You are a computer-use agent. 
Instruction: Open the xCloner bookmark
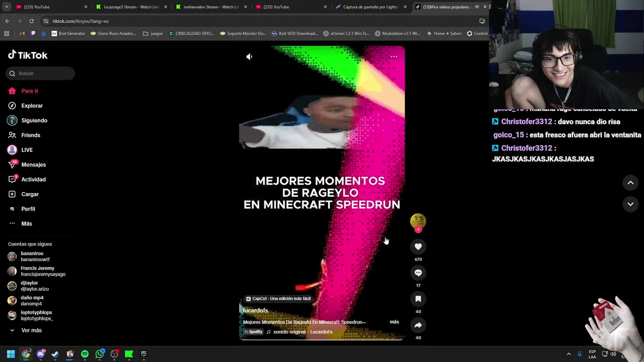[x=346, y=34]
